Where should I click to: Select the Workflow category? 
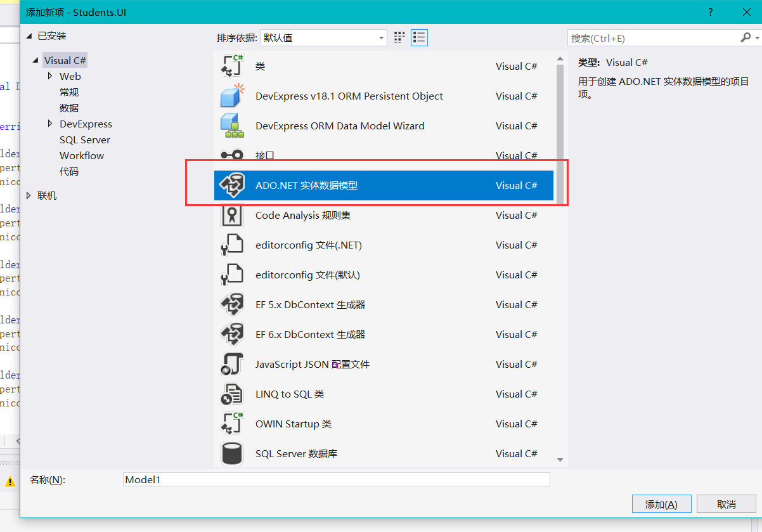(82, 156)
